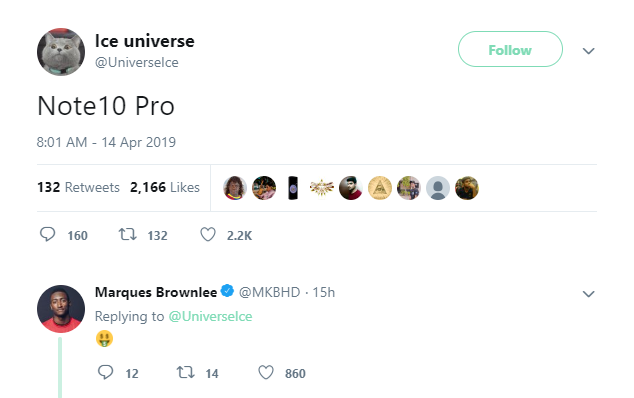The width and height of the screenshot is (634, 398).
Task: Open the Ice universe display name
Action: coord(145,41)
